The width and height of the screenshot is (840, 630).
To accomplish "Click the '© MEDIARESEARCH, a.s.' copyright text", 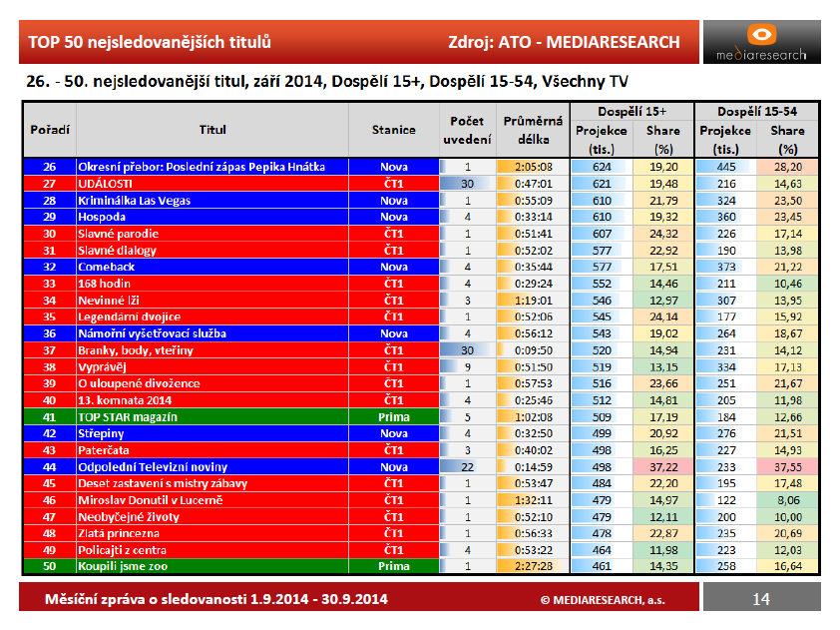I will coord(603,600).
